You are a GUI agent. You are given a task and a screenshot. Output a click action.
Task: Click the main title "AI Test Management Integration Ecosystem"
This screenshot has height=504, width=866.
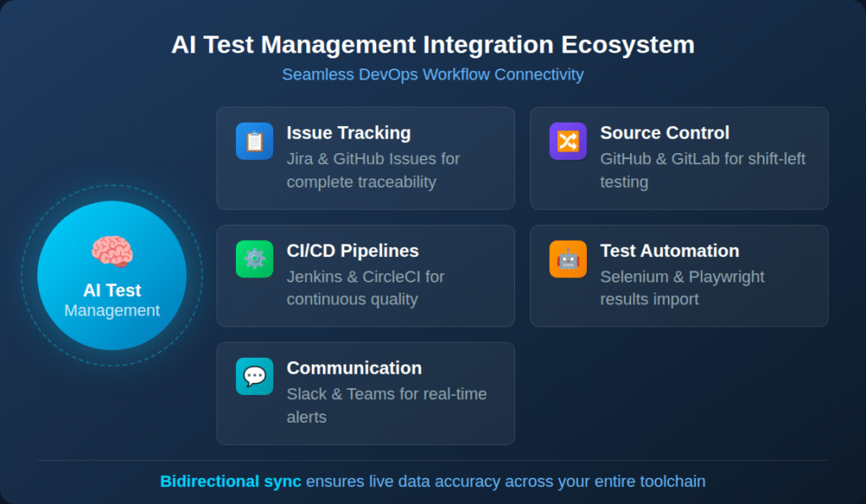432,45
